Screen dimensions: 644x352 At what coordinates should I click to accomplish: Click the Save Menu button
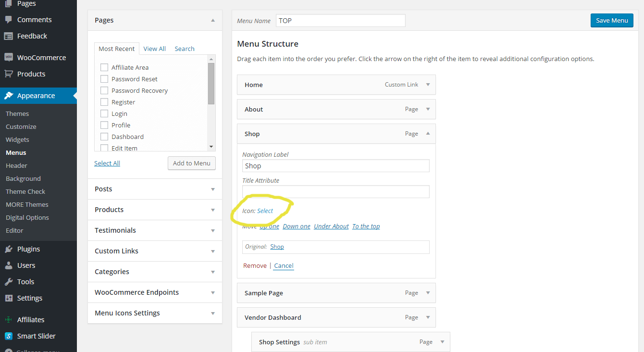[612, 20]
